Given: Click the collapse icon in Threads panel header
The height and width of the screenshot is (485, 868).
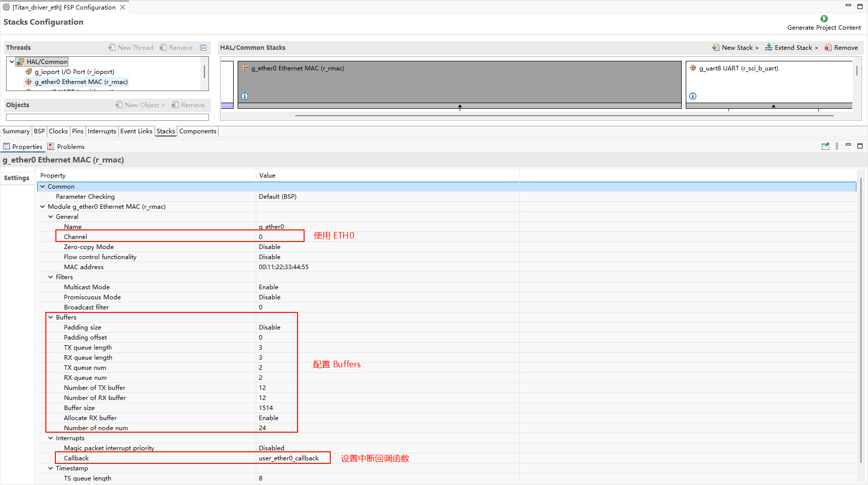Looking at the screenshot, I should [x=203, y=48].
